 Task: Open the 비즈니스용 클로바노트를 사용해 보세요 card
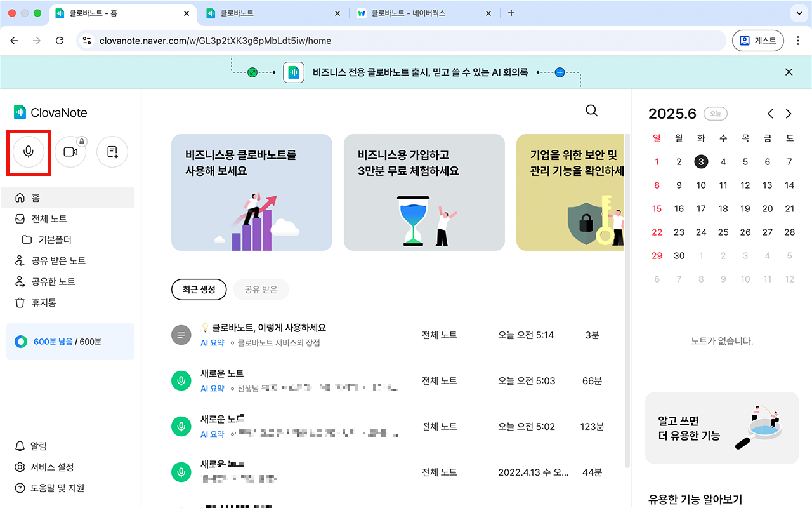pos(252,192)
